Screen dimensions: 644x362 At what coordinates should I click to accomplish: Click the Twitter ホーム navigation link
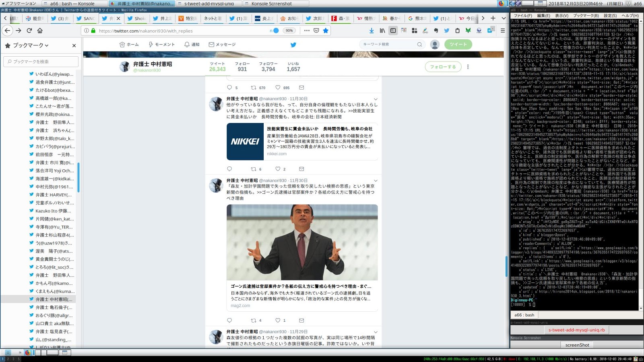[129, 45]
